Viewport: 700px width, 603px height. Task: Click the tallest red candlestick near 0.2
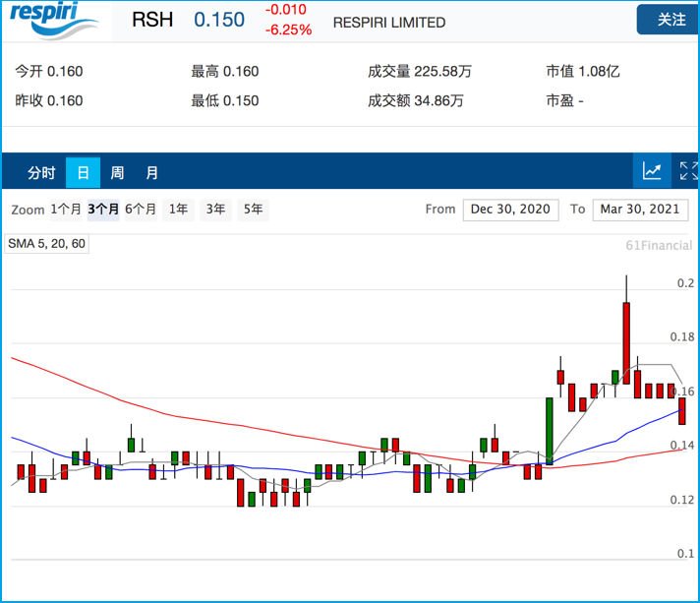[626, 343]
